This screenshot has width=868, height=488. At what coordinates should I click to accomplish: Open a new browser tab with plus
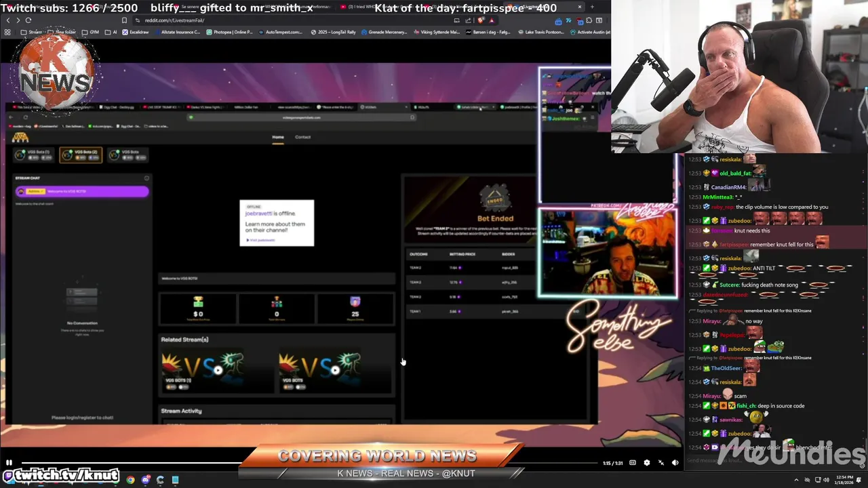(592, 7)
